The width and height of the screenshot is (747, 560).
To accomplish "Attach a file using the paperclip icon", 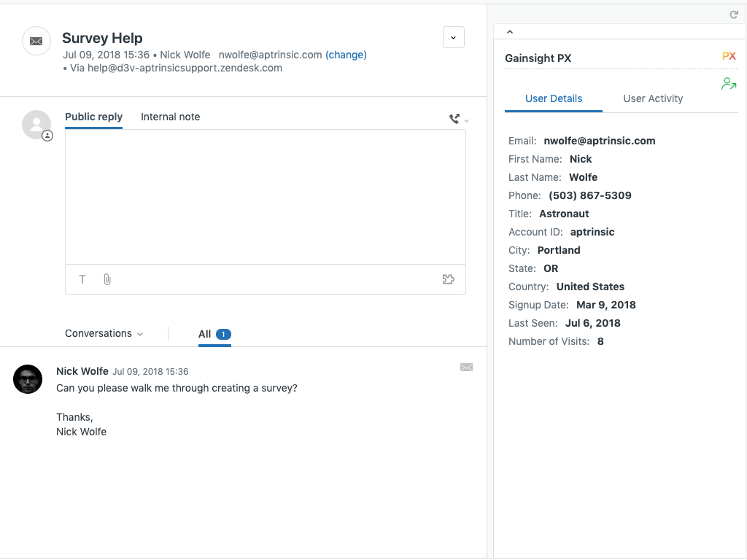I will [x=107, y=279].
